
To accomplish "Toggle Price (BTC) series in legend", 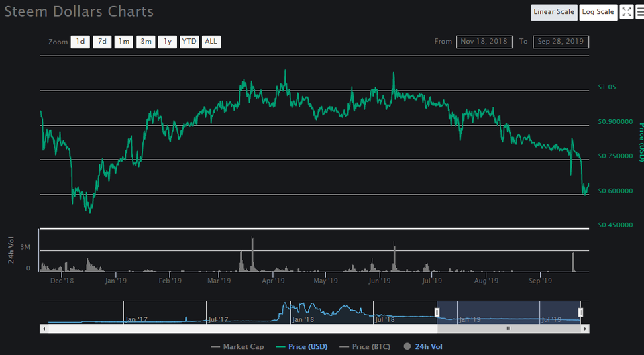I will point(365,347).
